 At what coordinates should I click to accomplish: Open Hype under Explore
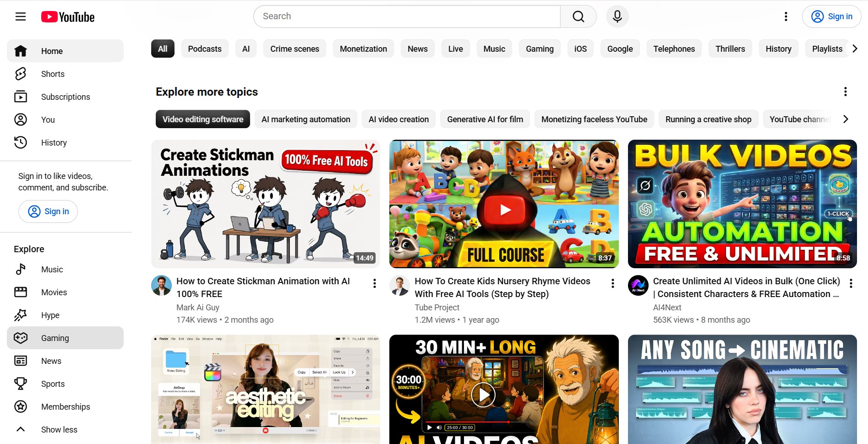coord(65,315)
